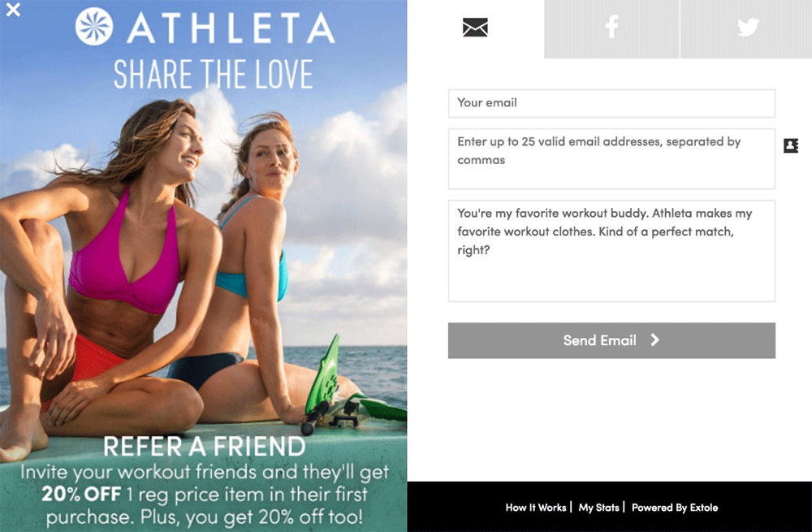
Task: Open the My Stats link
Action: point(598,508)
